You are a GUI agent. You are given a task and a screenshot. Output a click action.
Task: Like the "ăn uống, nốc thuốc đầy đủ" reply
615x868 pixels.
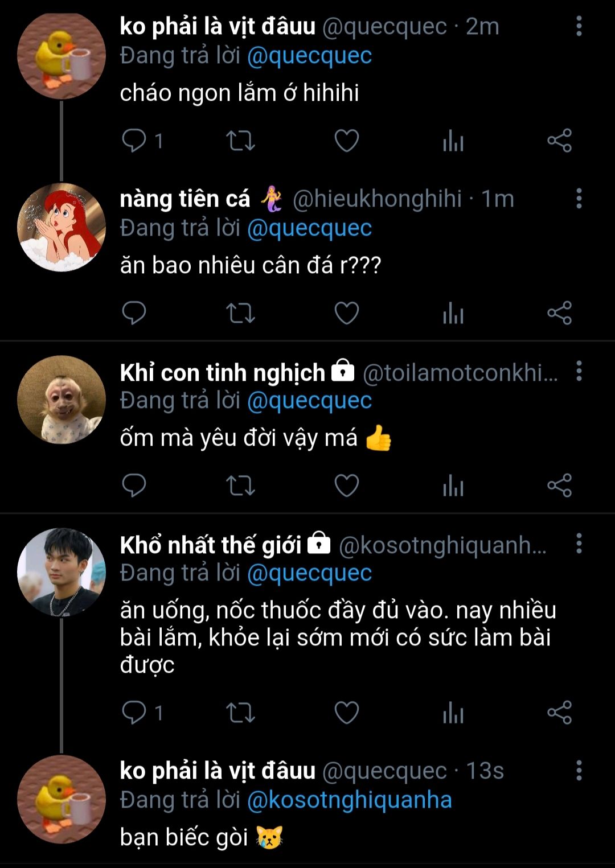click(346, 713)
